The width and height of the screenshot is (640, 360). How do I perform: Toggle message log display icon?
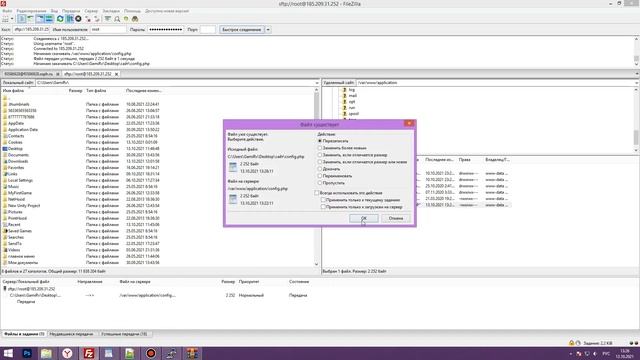tap(22, 19)
